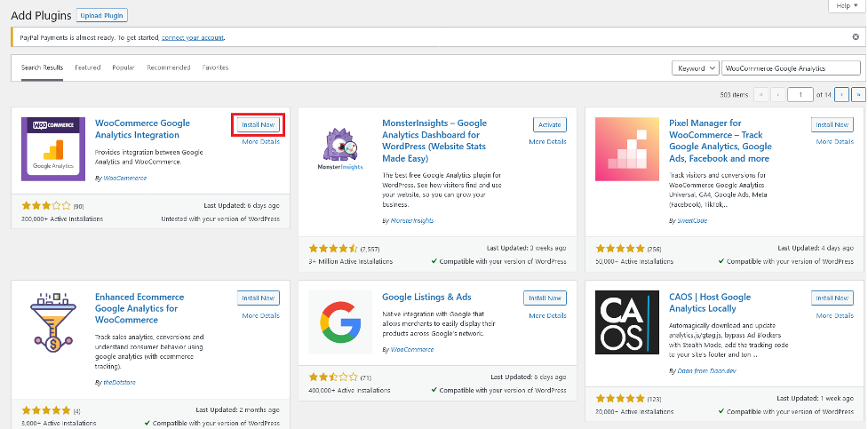Open More Details for WooCommerce Google Analytics Integration

point(260,142)
